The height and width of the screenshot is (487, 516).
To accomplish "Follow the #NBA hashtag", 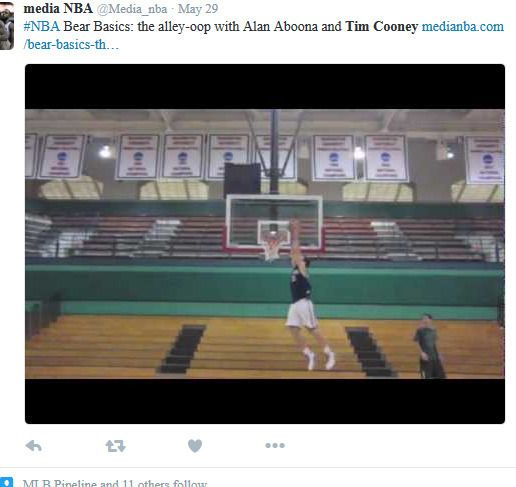I will 42,26.
